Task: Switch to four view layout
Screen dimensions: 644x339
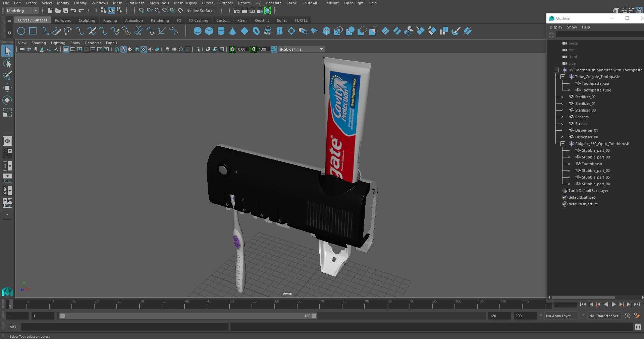Action: tap(7, 153)
